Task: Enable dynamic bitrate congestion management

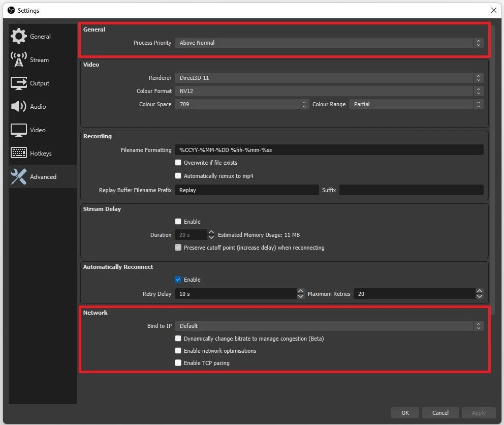Action: pos(178,338)
